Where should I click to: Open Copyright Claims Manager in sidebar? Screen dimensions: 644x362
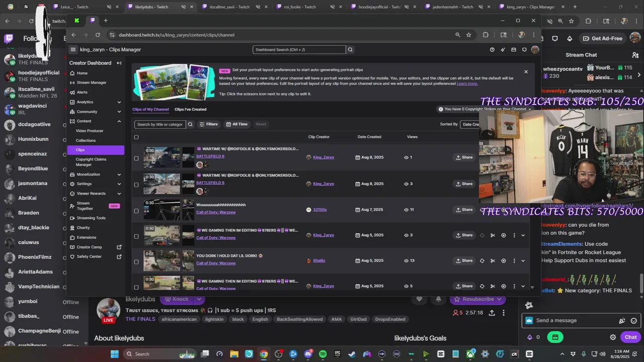tap(91, 162)
